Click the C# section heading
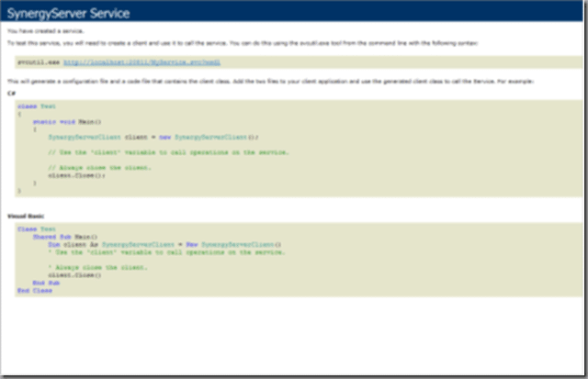 [11, 93]
